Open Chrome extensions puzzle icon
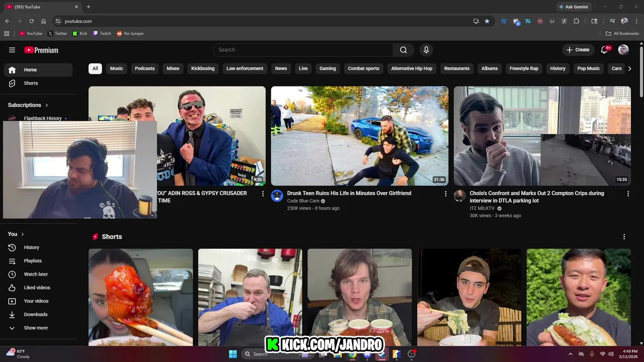This screenshot has width=644, height=362. coord(577,21)
